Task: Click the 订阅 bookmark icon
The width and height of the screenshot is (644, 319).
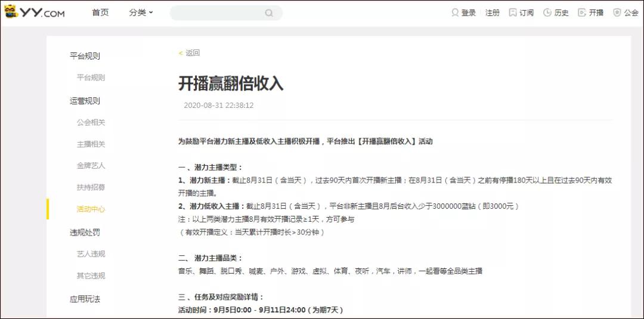Action: [513, 13]
